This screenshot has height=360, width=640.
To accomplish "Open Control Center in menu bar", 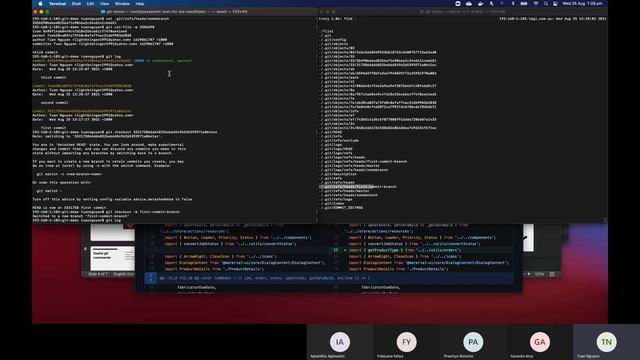I will pyautogui.click(x=555, y=4).
